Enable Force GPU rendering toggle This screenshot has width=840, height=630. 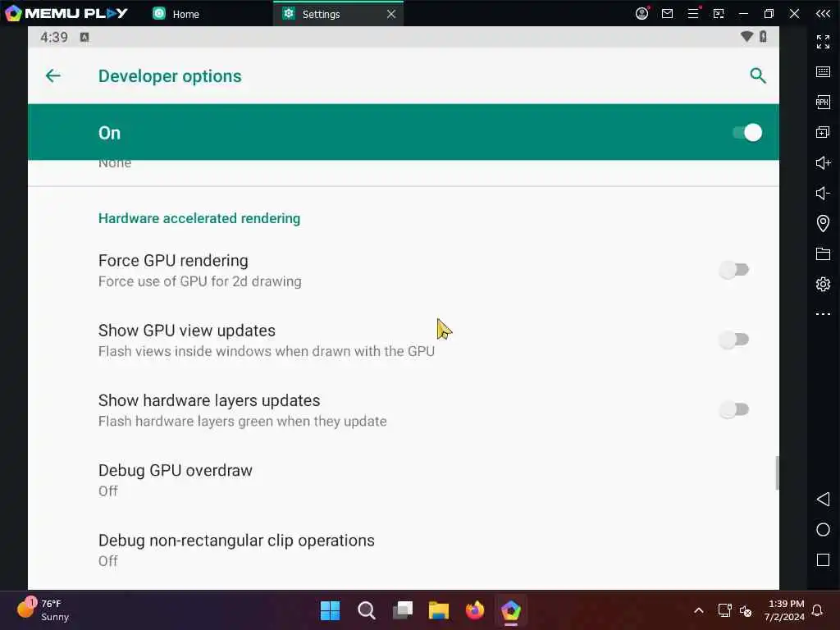coord(733,270)
